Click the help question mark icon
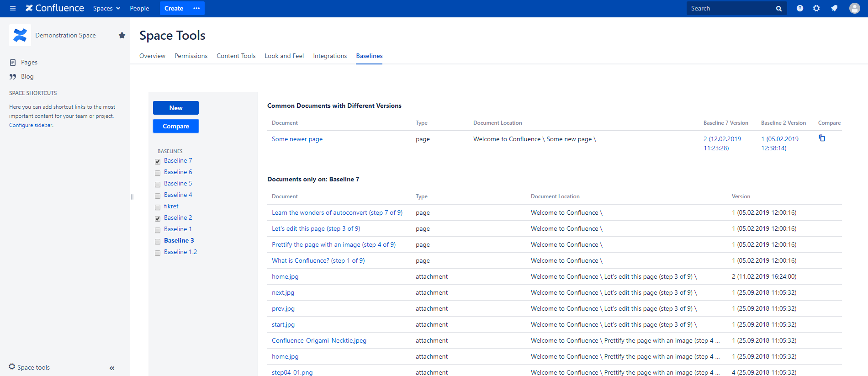Viewport: 868px width, 376px height. tap(799, 8)
